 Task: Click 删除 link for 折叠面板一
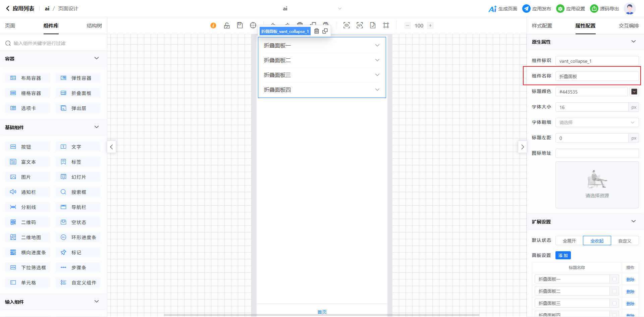[x=630, y=279]
